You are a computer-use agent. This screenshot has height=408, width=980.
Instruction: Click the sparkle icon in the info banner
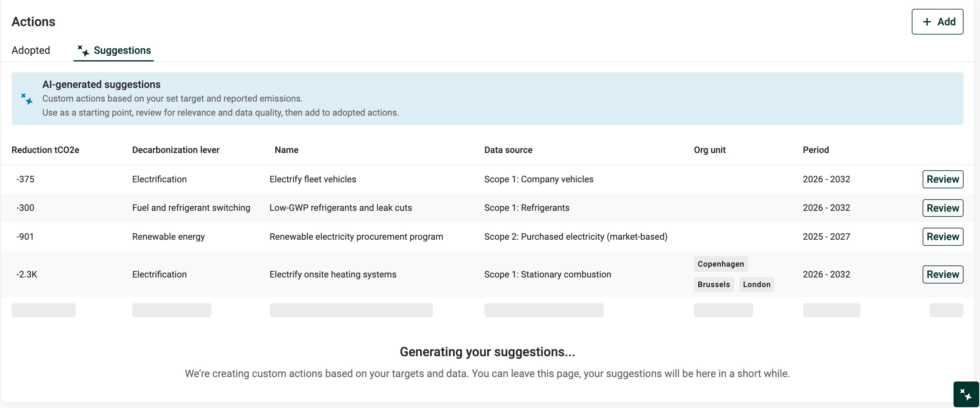(27, 99)
